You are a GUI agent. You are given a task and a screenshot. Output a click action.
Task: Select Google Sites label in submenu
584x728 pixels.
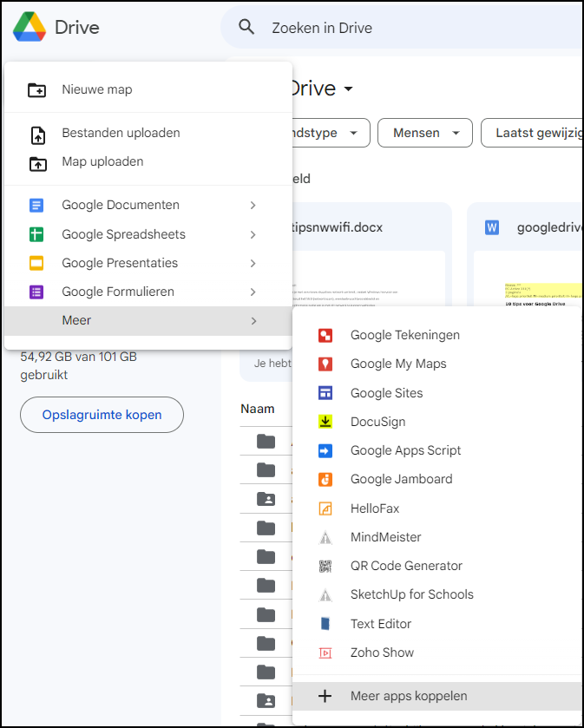pyautogui.click(x=386, y=393)
